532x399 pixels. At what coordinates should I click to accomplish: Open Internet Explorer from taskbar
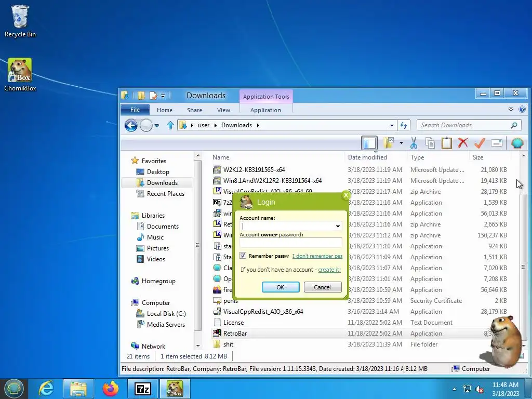(x=46, y=389)
